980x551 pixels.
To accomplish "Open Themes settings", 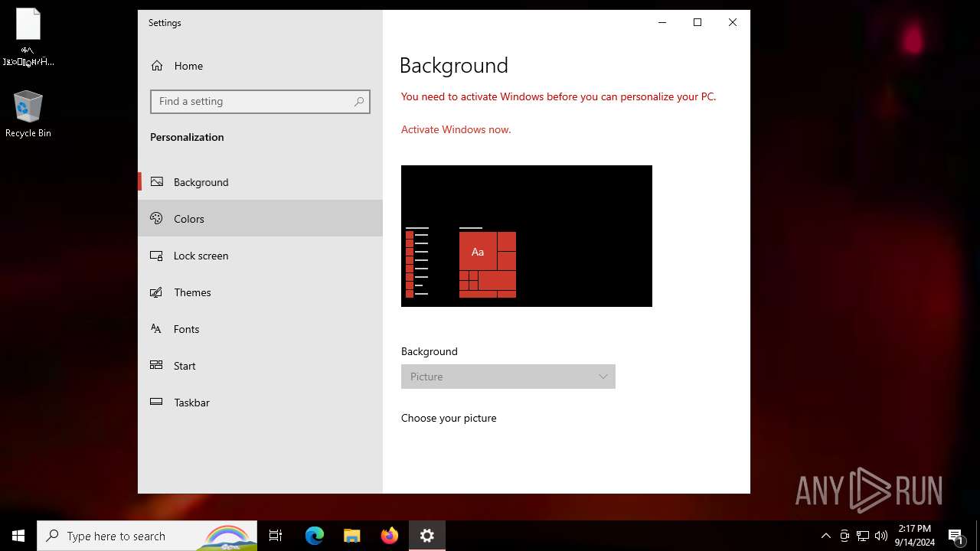I will point(260,292).
